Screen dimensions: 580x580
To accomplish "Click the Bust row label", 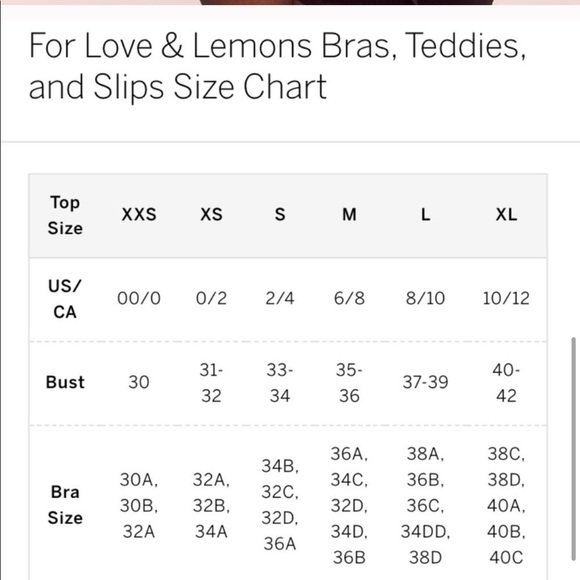I will coord(65,382).
